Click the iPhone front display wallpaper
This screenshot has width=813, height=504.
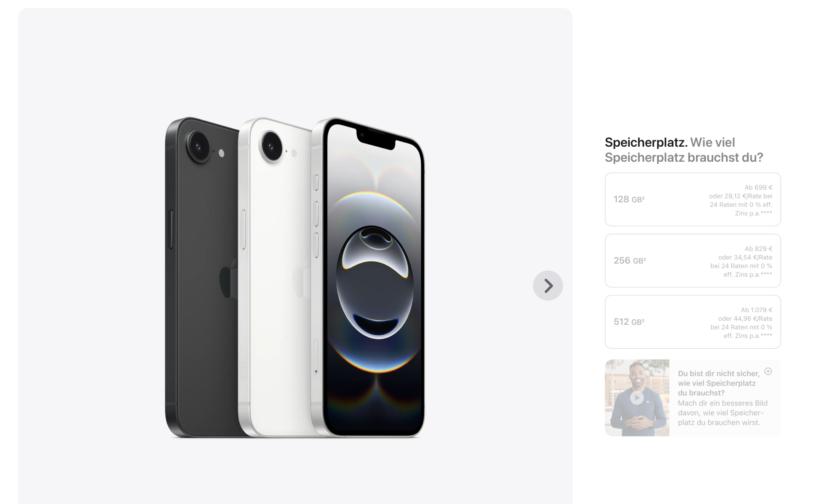pos(375,280)
